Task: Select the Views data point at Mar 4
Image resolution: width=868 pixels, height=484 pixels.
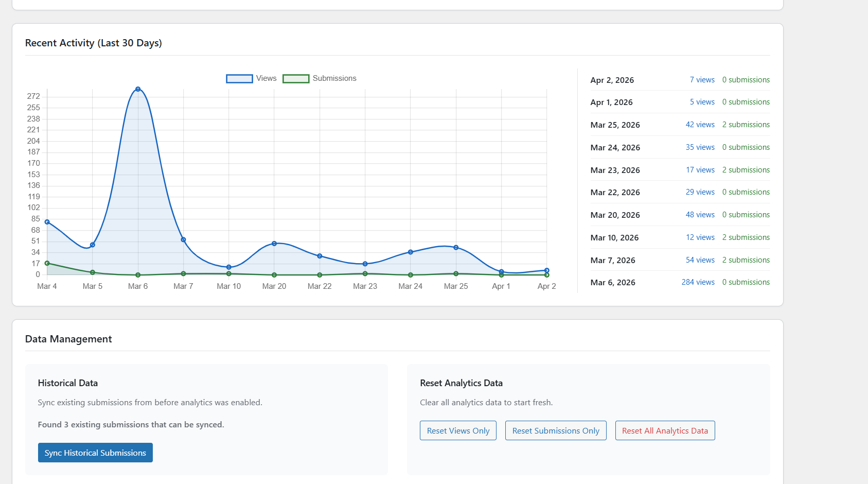Action: pos(47,222)
